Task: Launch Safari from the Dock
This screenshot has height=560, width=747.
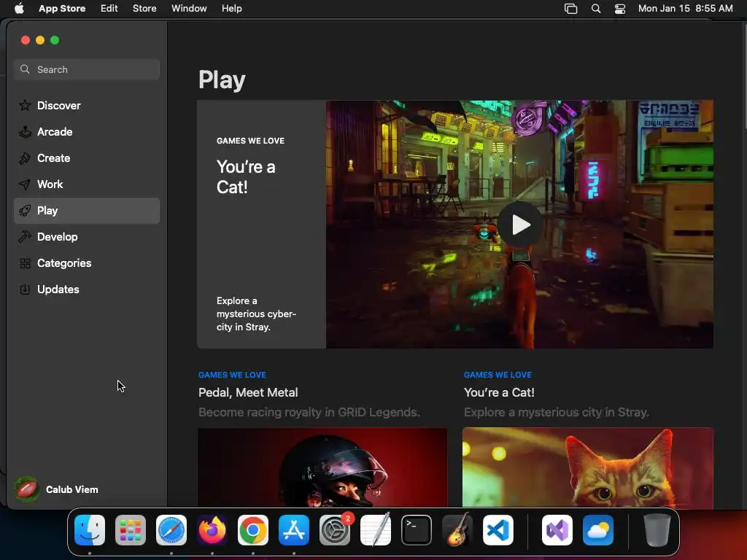Action: pos(171,530)
